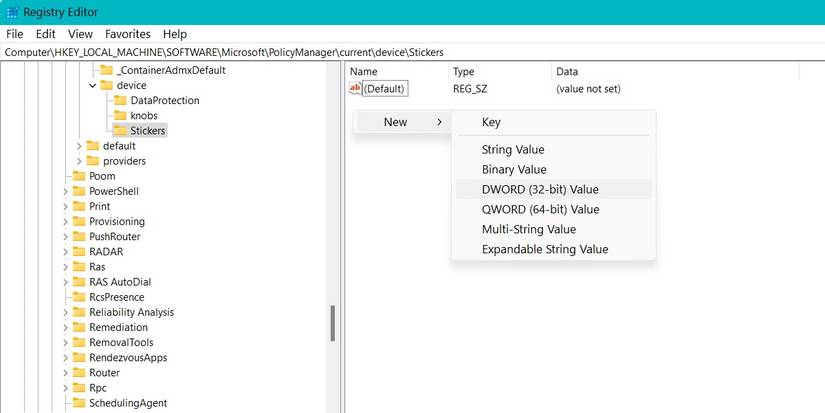Select the RAS AutoDial key label
825x413 pixels.
pos(120,282)
